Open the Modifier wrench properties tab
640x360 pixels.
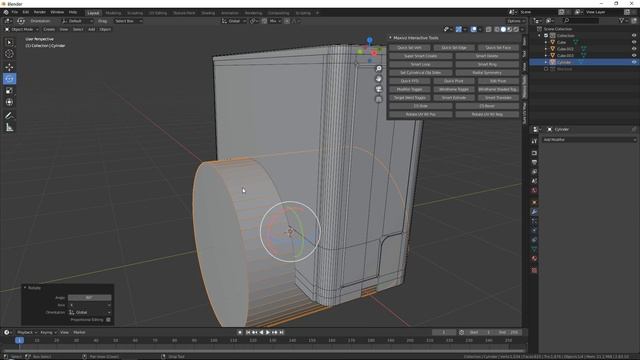(534, 212)
